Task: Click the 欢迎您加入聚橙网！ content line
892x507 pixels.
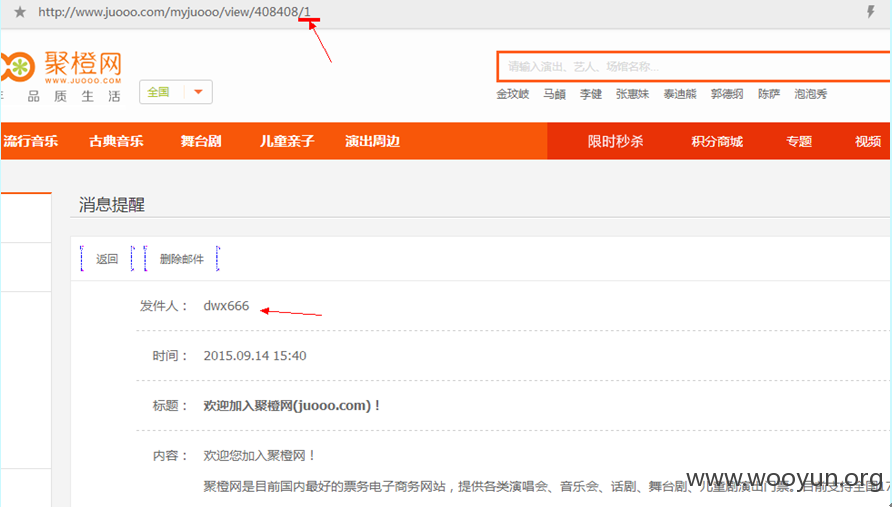Action: pyautogui.click(x=259, y=456)
